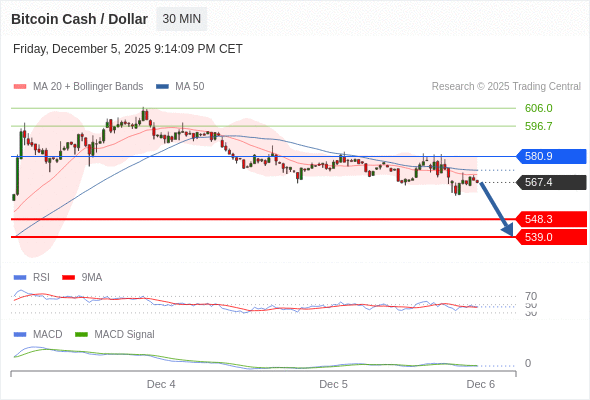Click the MACD Signal legend label
The width and height of the screenshot is (590, 400).
click(x=124, y=335)
